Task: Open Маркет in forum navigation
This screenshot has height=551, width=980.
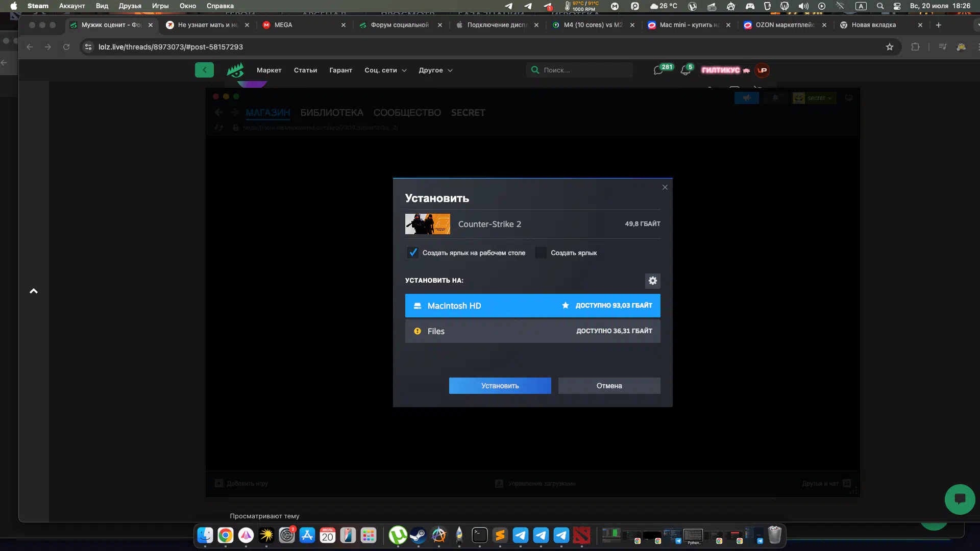Action: [x=269, y=70]
